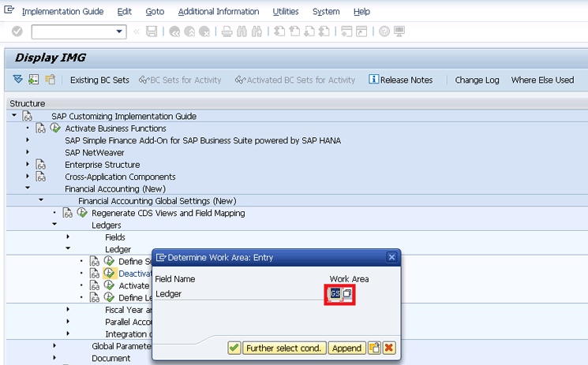588x365 pixels.
Task: Click documentation icon for Enterprise Structure
Action: tap(41, 165)
